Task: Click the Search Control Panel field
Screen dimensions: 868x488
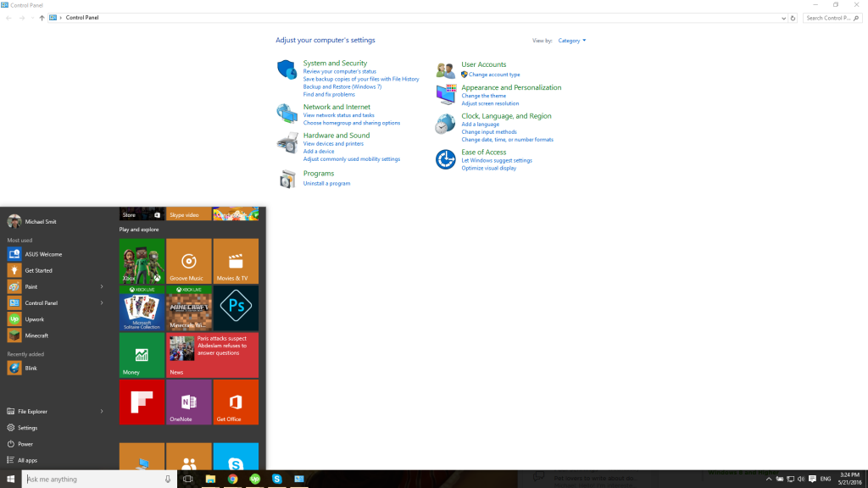Action: 832,19
